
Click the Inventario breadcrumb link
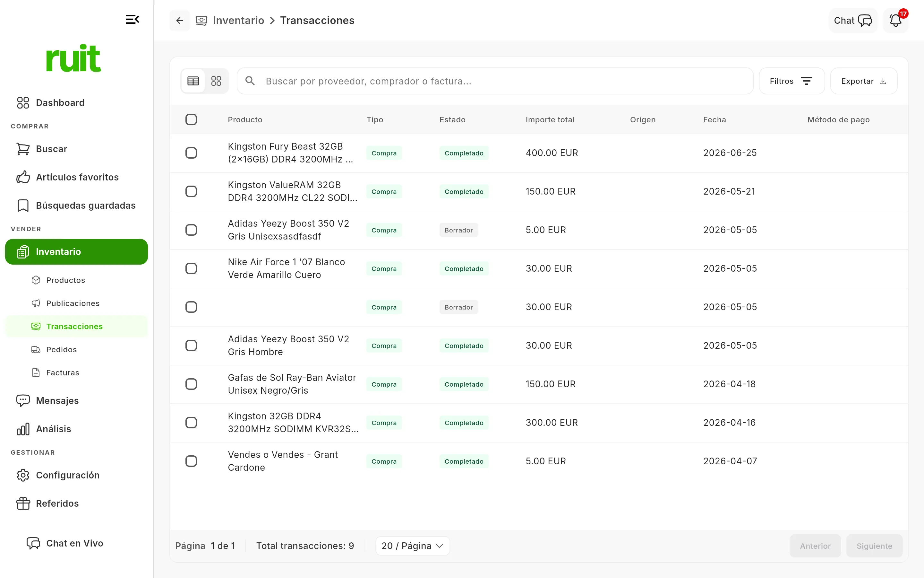pos(238,21)
